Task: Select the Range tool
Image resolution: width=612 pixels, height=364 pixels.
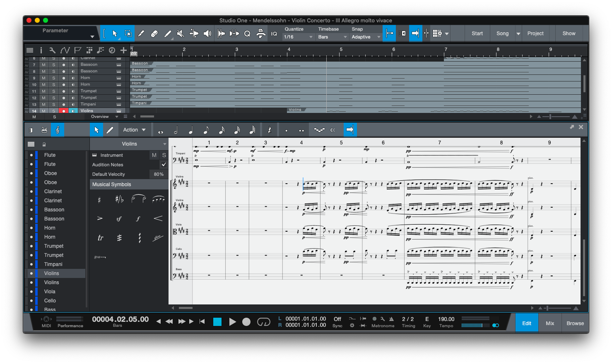Action: point(128,34)
